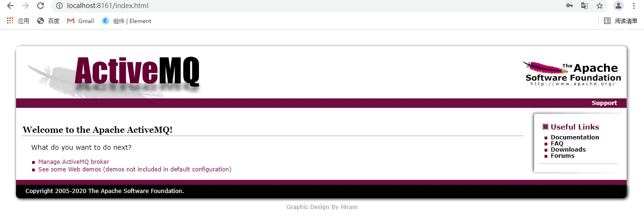Click the browser back arrow

click(10, 6)
